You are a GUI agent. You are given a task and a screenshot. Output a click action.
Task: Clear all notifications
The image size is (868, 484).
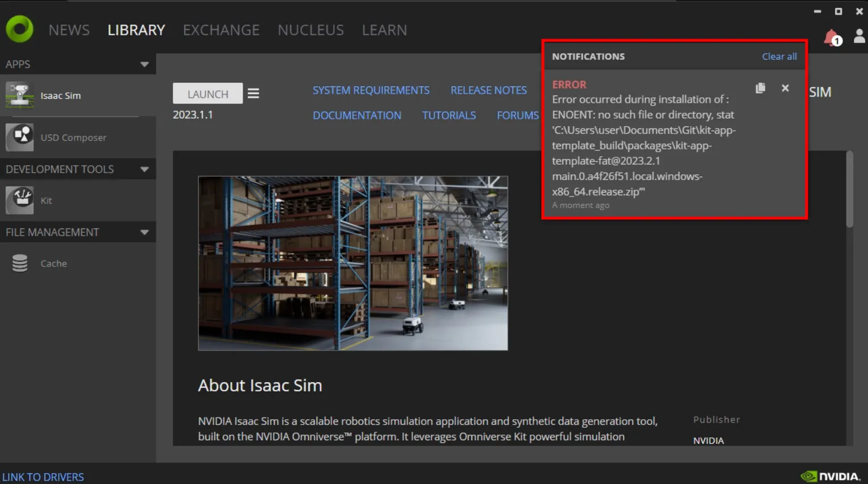click(779, 56)
